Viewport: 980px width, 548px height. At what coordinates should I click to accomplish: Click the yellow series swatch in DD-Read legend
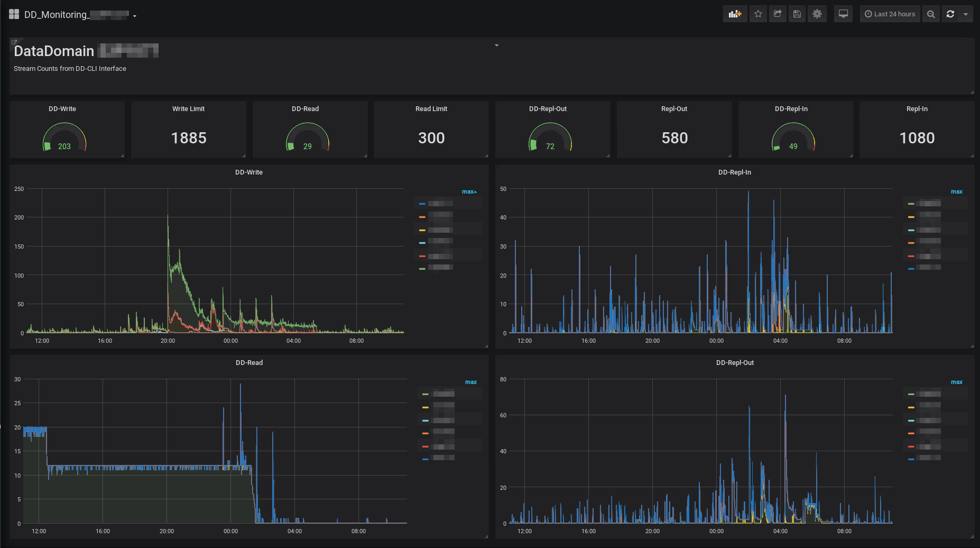426,407
